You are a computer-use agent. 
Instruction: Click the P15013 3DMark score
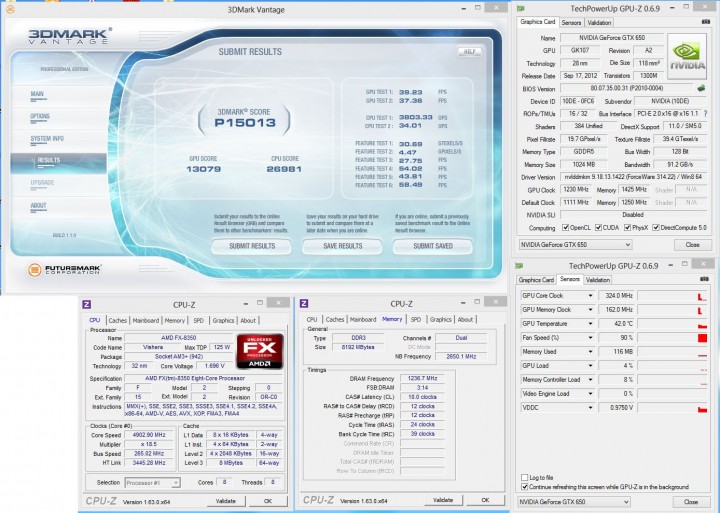point(245,123)
